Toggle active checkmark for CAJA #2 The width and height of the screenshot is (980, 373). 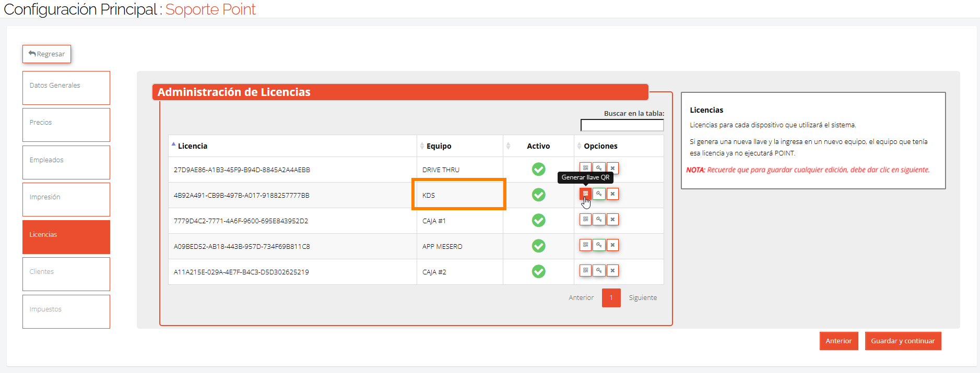tap(538, 271)
